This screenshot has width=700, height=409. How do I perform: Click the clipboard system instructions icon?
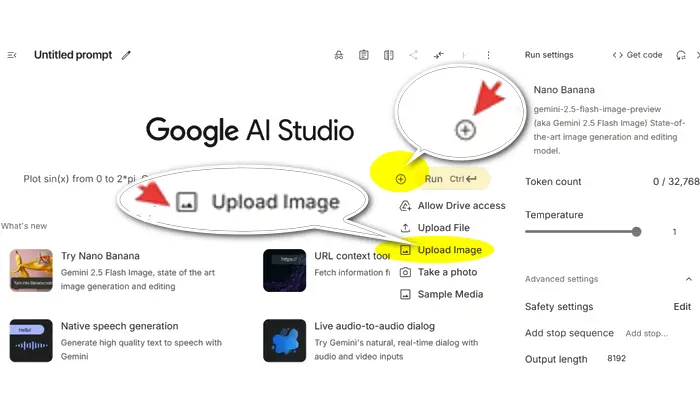click(364, 55)
